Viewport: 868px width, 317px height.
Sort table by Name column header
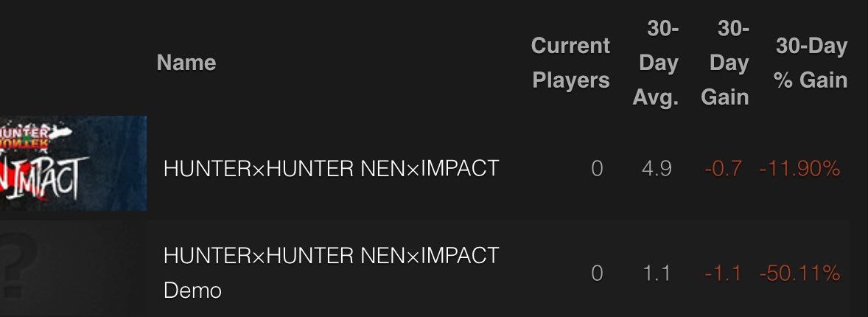186,63
